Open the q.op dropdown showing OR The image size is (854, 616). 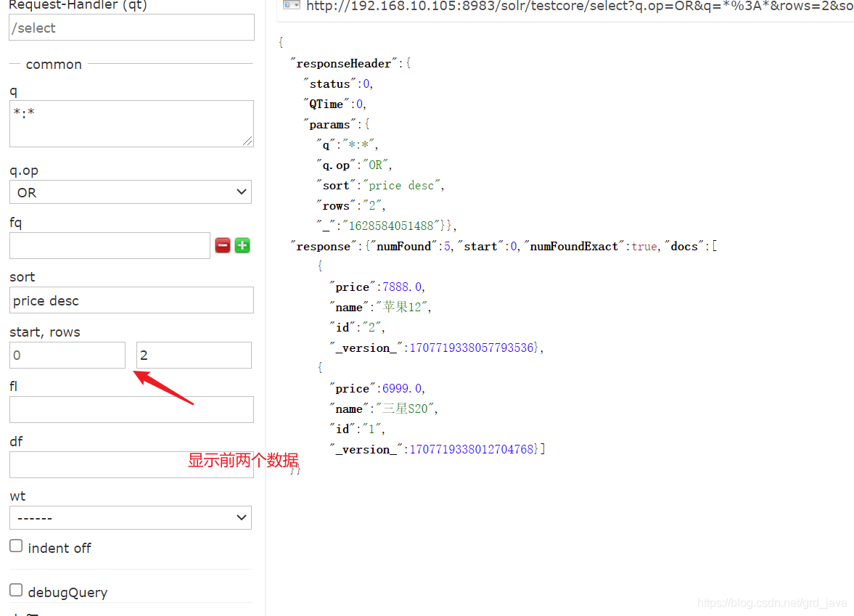[x=131, y=192]
